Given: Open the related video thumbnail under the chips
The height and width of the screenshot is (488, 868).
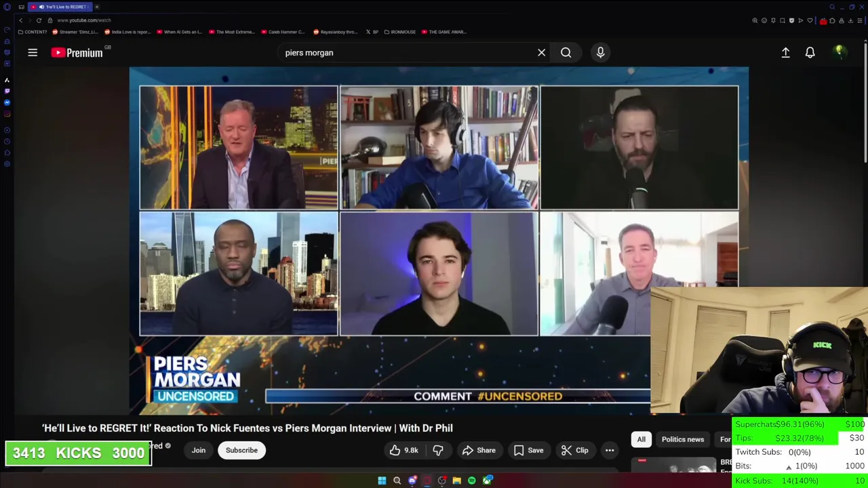Looking at the screenshot, I should tap(673, 464).
